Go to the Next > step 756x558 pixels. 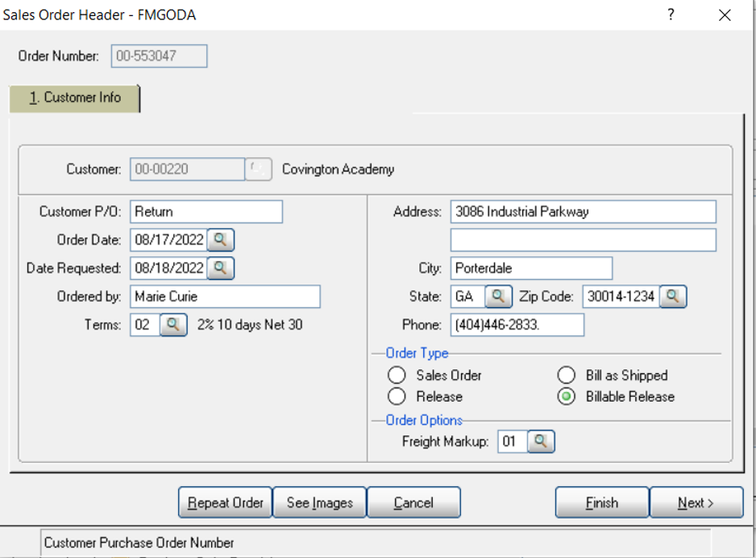(696, 502)
